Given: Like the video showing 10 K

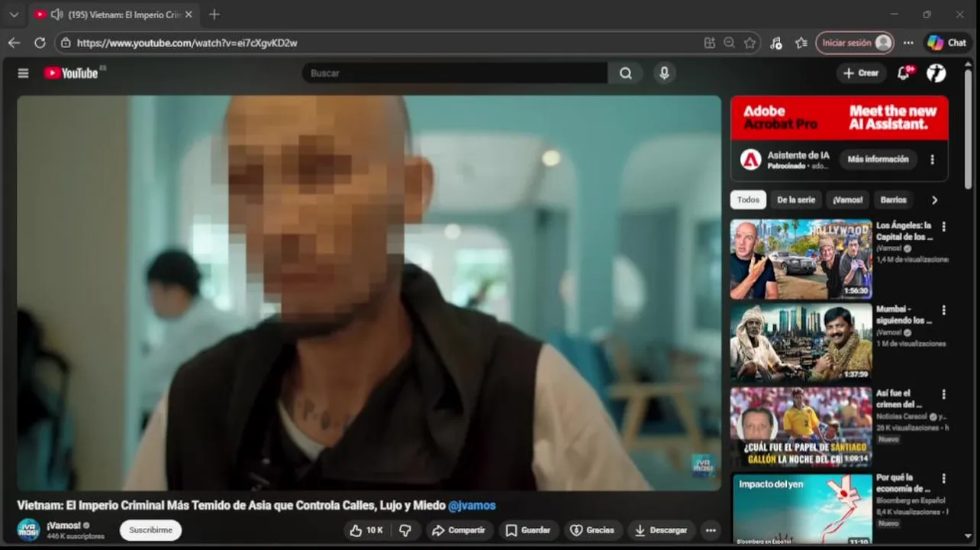Looking at the screenshot, I should [366, 530].
